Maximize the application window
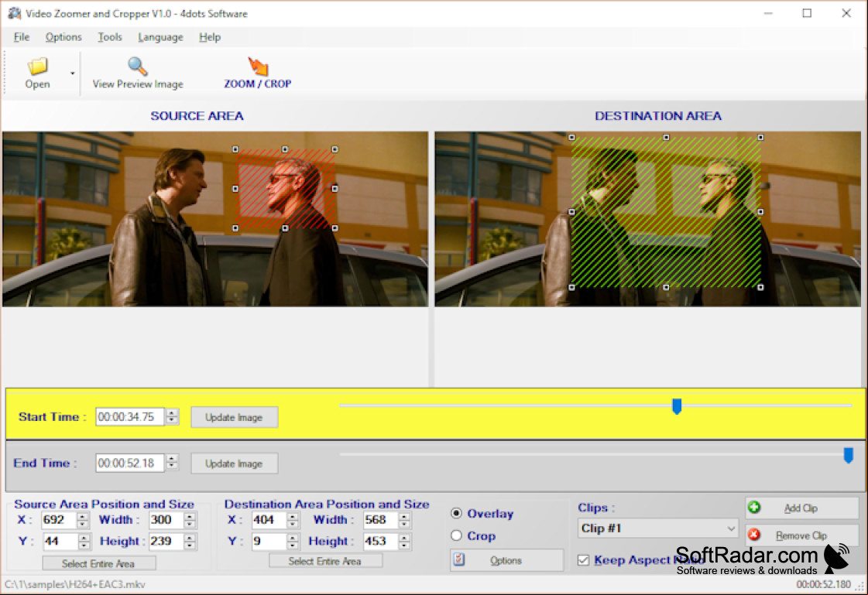Viewport: 868px width, 595px height. tap(807, 13)
